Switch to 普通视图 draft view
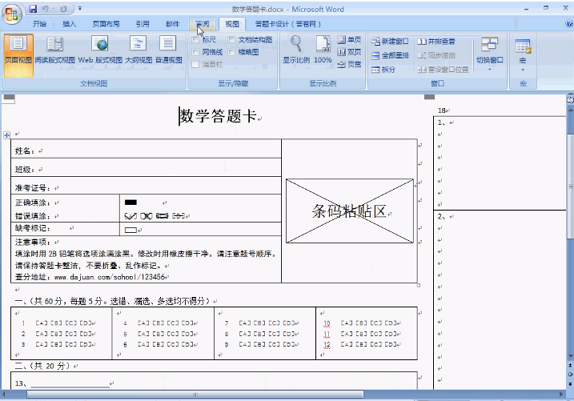The width and height of the screenshot is (574, 401). (x=168, y=50)
